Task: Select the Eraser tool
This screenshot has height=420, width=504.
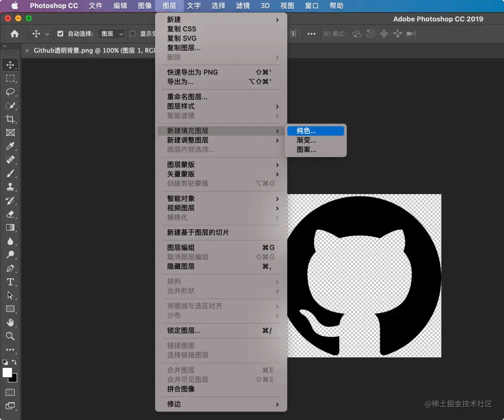Action: [10, 214]
